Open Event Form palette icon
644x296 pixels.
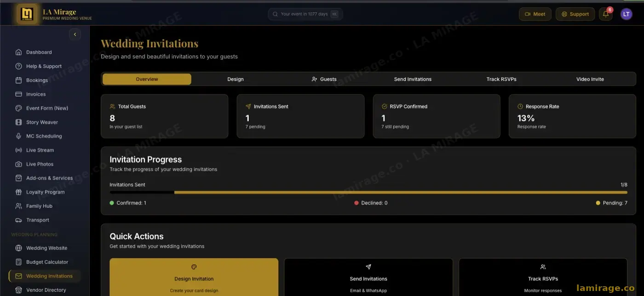click(x=18, y=108)
